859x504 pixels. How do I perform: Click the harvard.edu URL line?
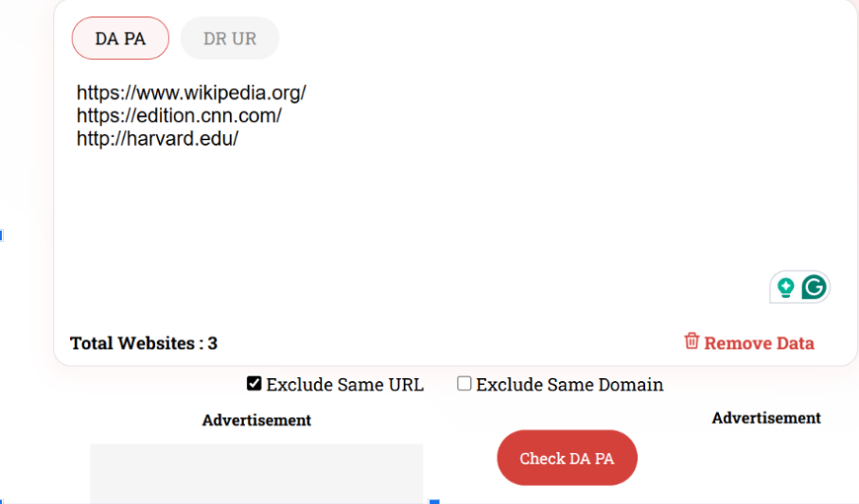pyautogui.click(x=158, y=139)
